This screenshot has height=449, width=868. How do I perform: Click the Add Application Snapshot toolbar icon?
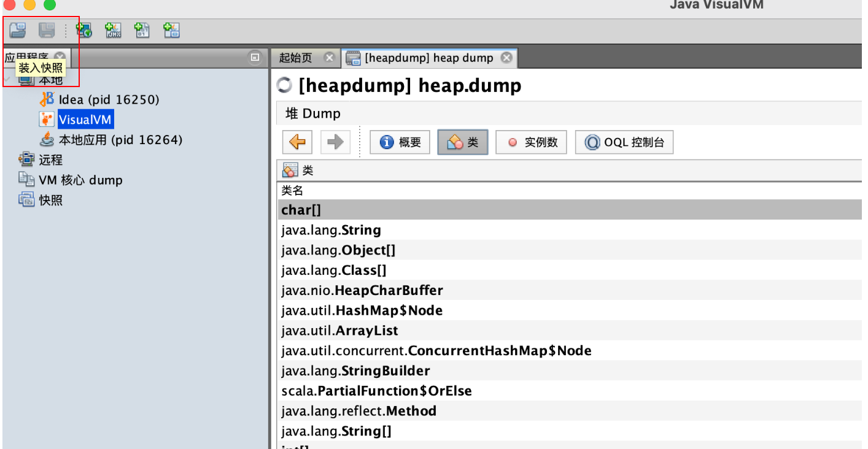pyautogui.click(x=172, y=30)
